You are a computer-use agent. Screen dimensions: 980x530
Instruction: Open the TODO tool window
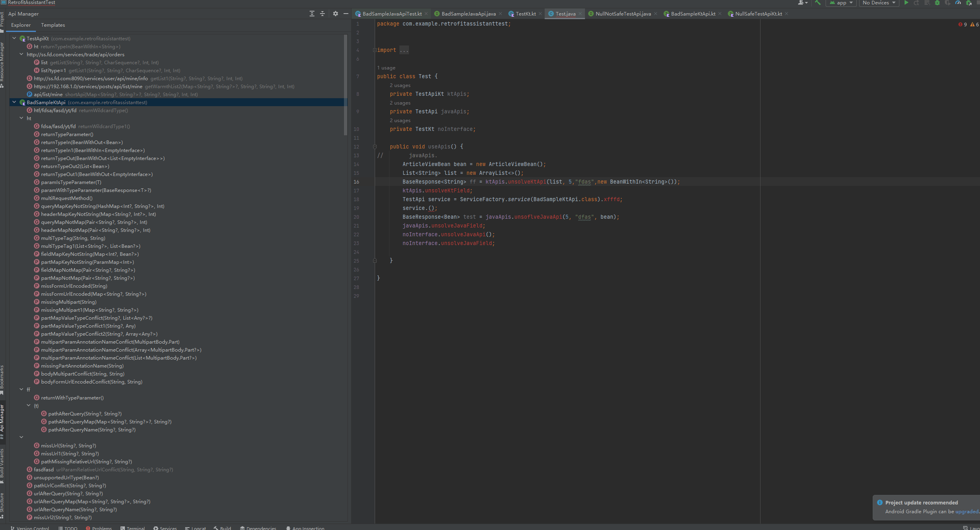68,528
